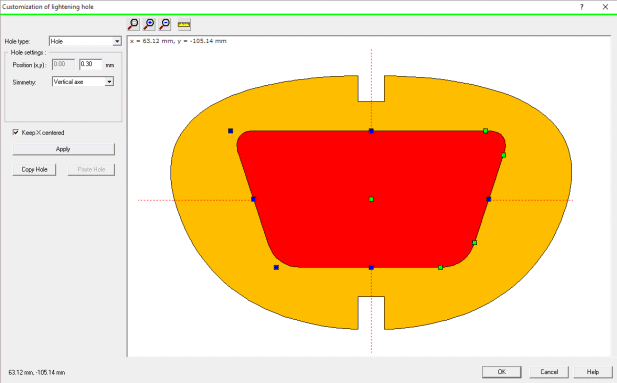This screenshot has height=383, width=617.
Task: Select the yellow ruler measure tool
Action: click(x=184, y=25)
